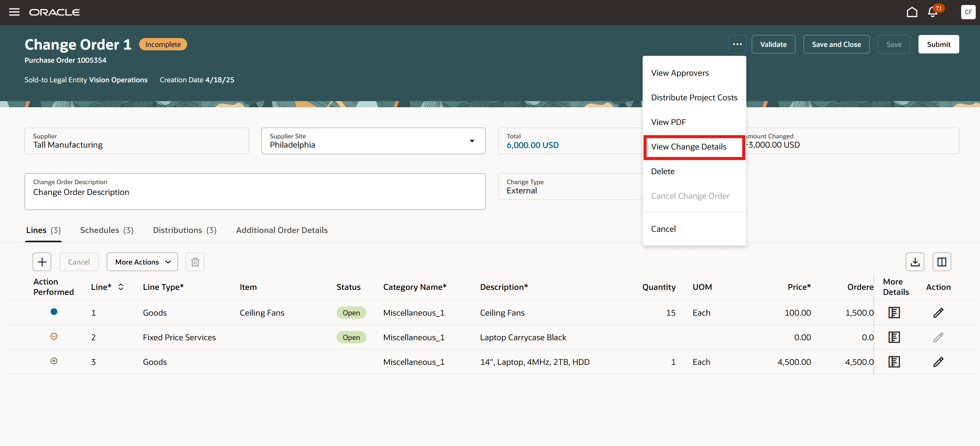This screenshot has height=446, width=980.
Task: Edit line 1 using its pencil icon
Action: [938, 312]
